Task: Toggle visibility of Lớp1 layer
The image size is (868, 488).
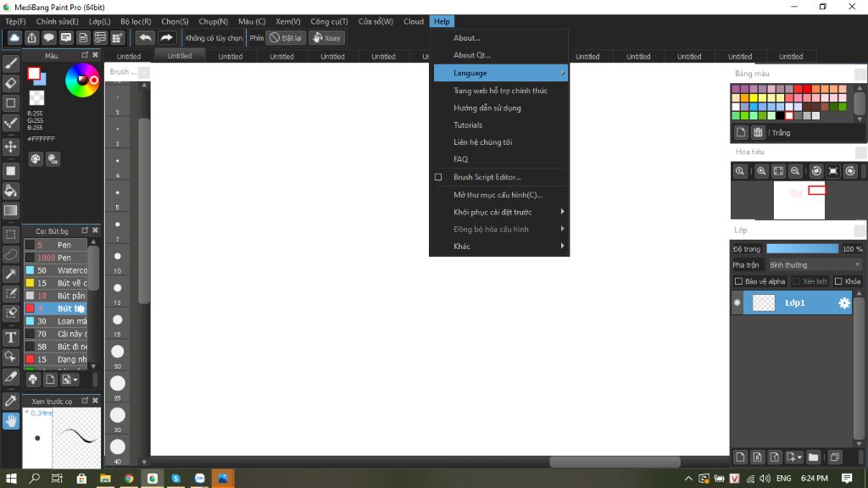Action: point(737,302)
